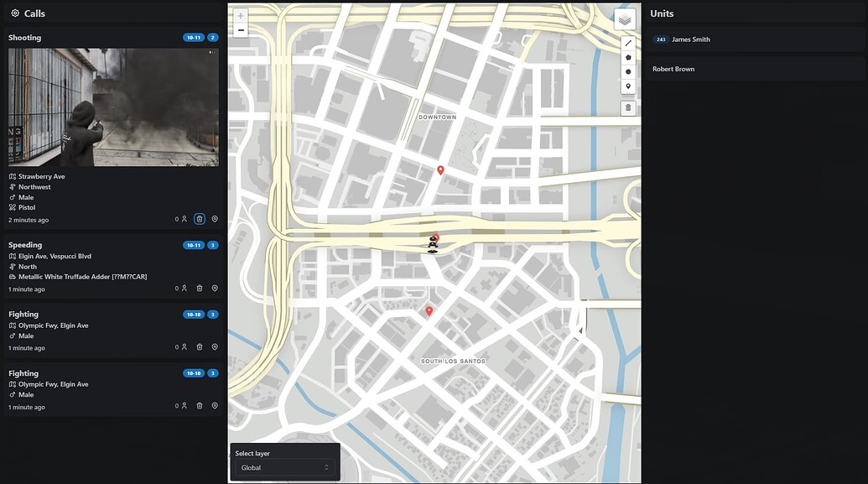Click the location icon on the first Fighting call
Viewport: 868px width, 484px height.
(214, 346)
